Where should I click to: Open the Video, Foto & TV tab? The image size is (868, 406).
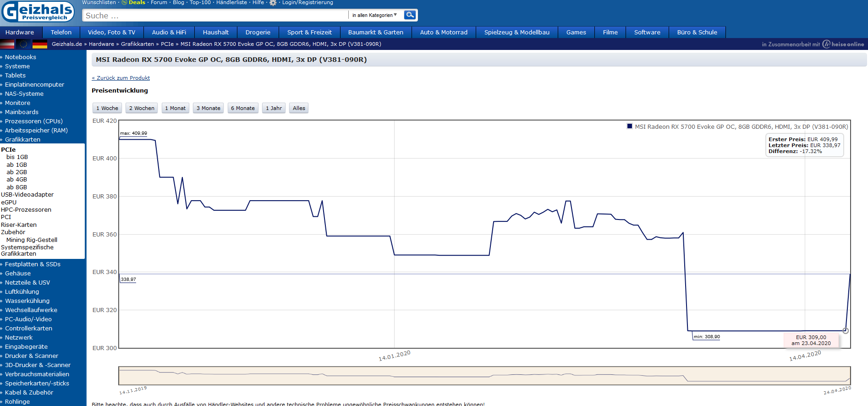(111, 32)
